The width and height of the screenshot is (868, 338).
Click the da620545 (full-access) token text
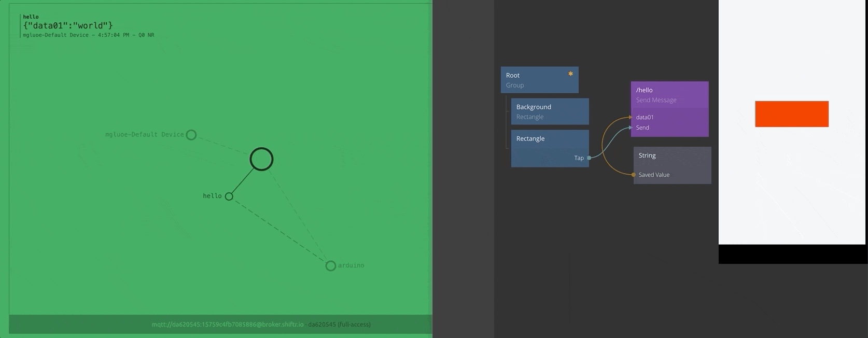(339, 325)
